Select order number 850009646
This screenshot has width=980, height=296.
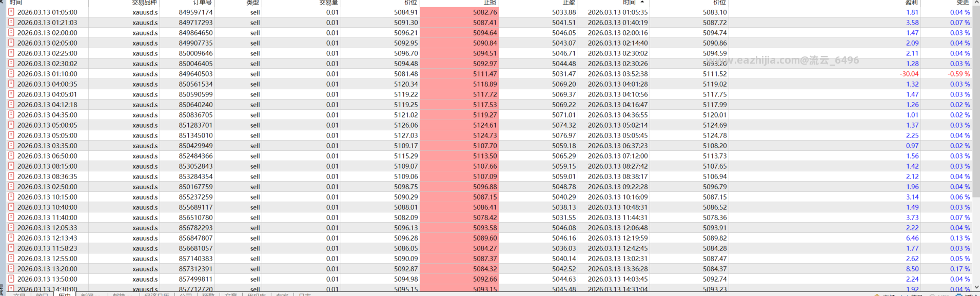[195, 53]
